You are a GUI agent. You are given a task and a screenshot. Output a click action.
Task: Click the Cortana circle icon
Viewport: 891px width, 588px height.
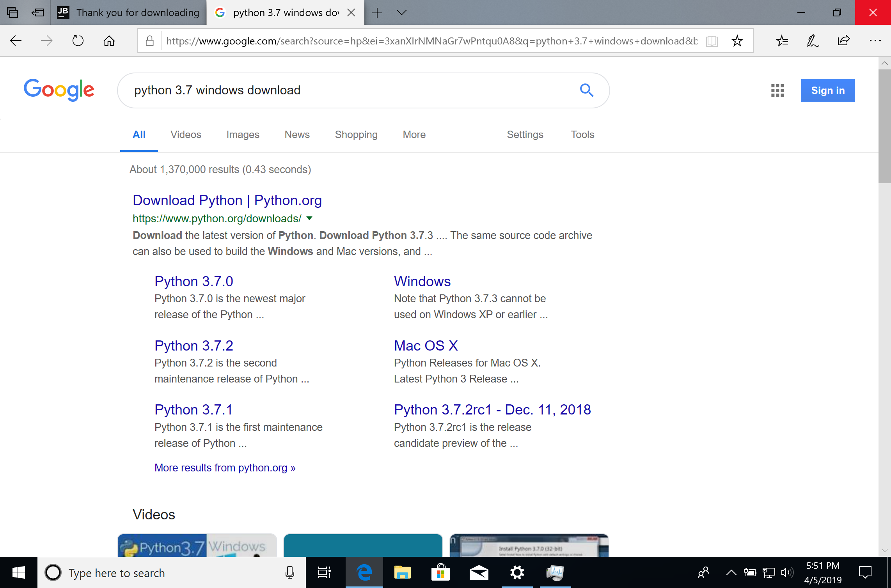coord(53,572)
